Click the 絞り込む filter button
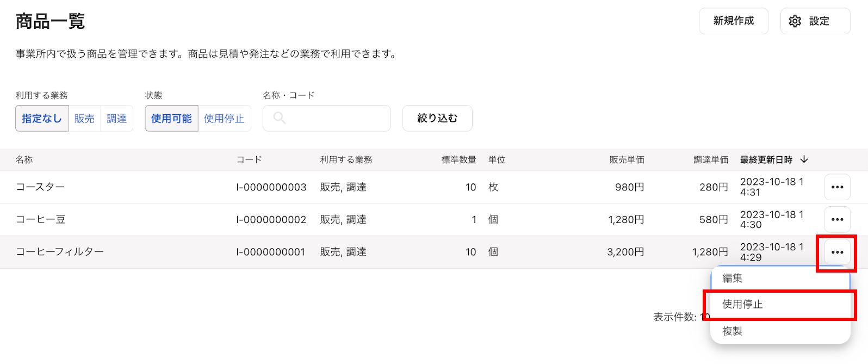 click(437, 118)
